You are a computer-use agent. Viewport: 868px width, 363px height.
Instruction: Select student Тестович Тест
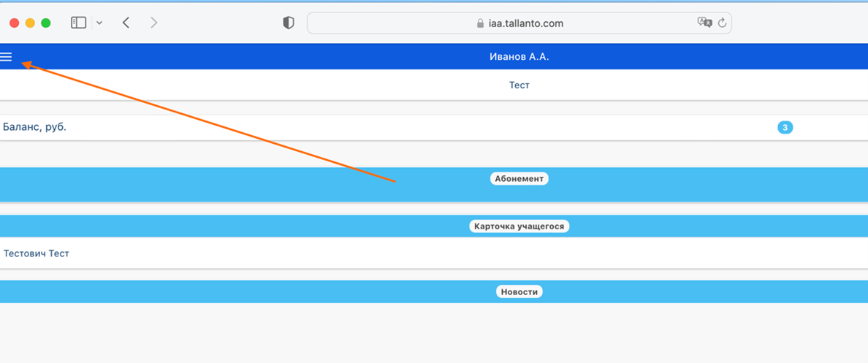tap(37, 253)
